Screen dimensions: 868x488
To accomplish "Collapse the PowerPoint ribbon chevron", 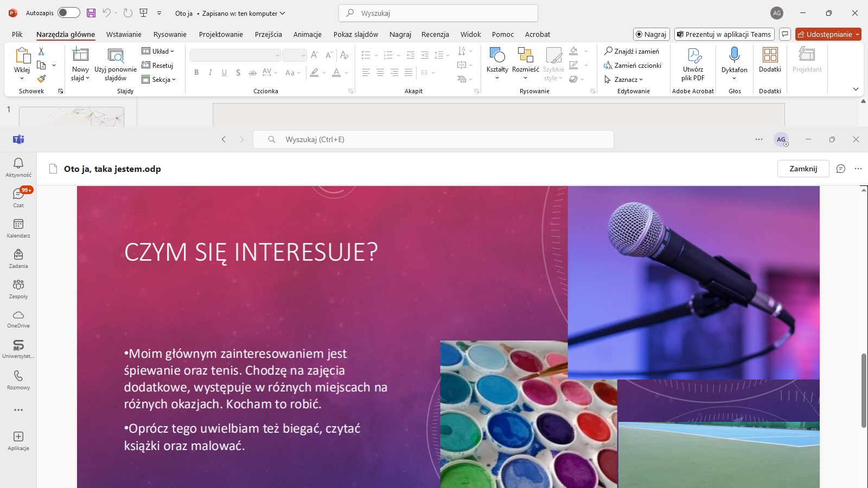I will coord(856,89).
